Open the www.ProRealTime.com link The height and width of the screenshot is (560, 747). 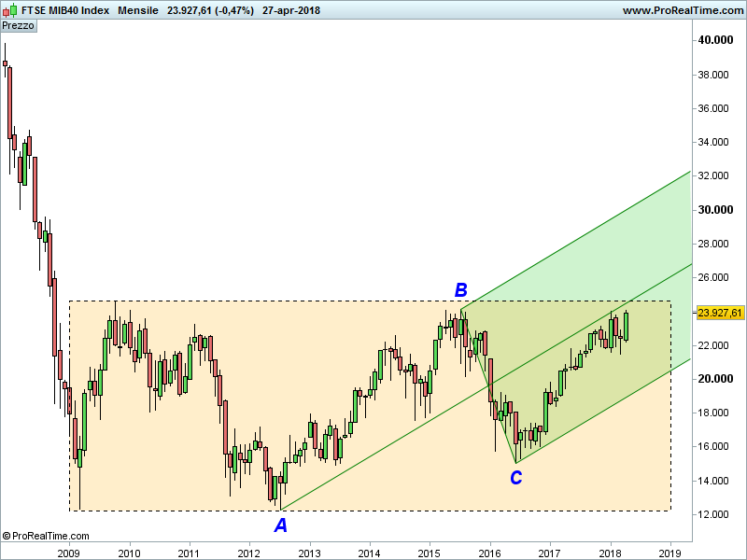click(683, 10)
